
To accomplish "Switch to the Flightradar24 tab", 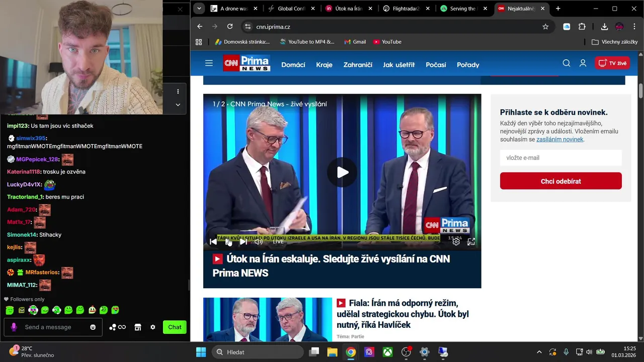I will 406,9.
